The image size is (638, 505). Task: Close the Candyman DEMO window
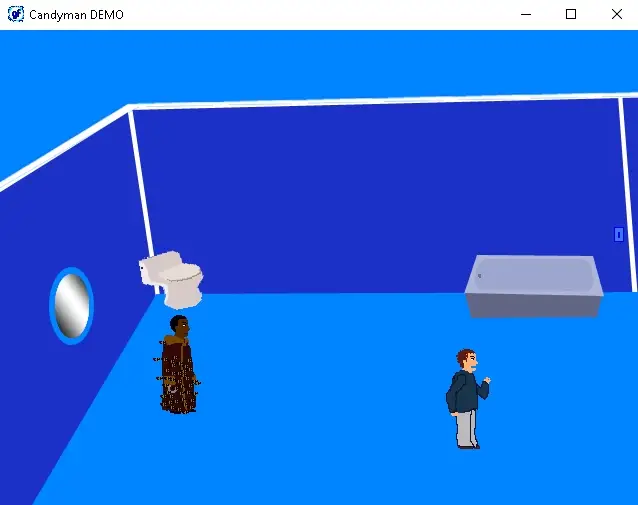(617, 15)
